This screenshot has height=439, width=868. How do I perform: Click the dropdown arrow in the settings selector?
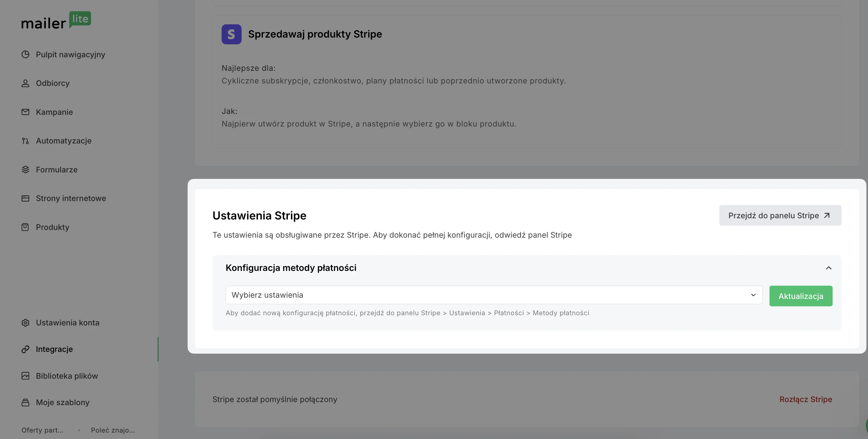pyautogui.click(x=753, y=295)
